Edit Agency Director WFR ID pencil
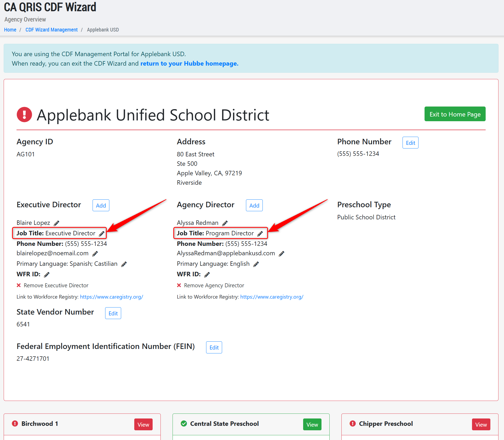504x440 pixels. click(x=207, y=274)
